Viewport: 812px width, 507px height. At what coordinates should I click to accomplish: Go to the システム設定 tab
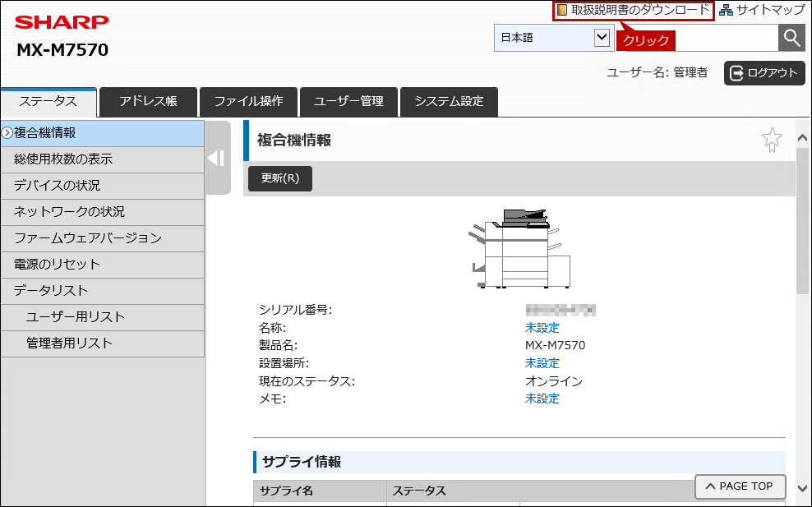[x=449, y=102]
